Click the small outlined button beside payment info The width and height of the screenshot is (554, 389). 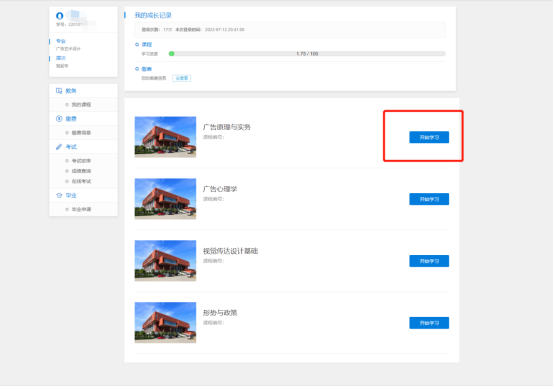point(182,78)
